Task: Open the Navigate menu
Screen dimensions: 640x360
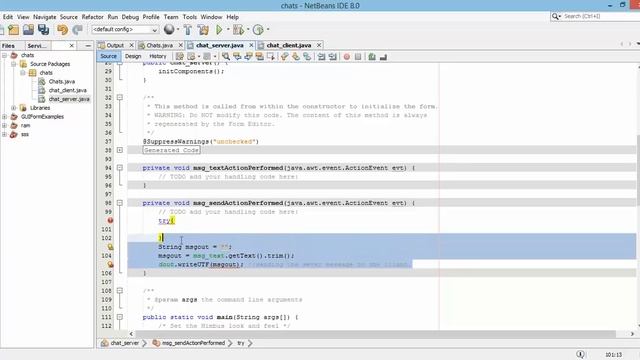Action: pos(44,17)
